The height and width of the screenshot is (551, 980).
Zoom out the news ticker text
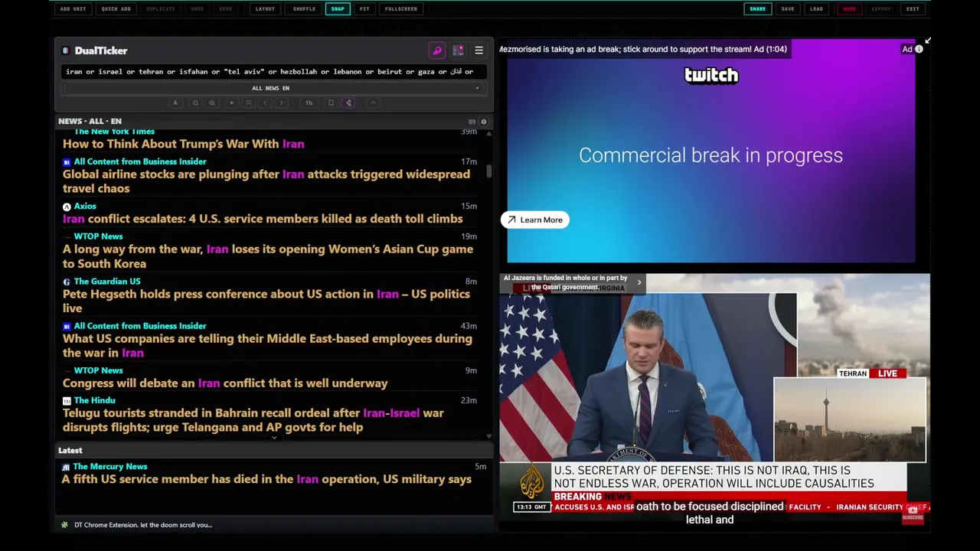click(195, 103)
